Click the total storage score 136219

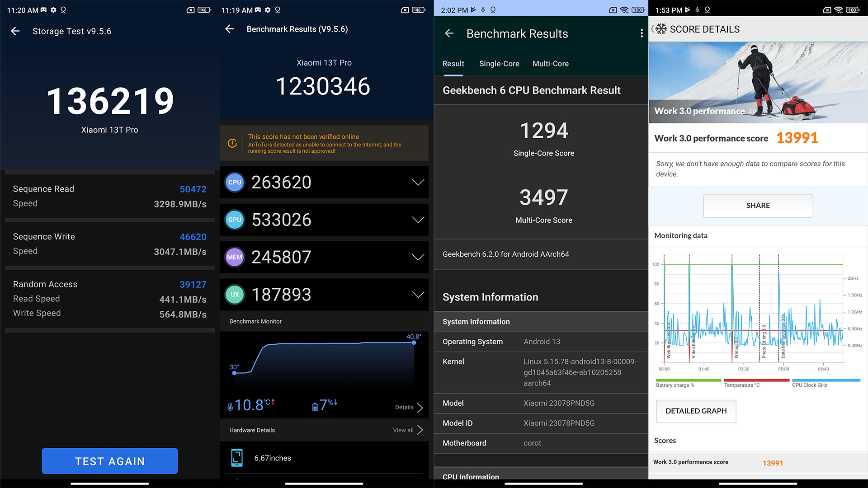[x=110, y=101]
